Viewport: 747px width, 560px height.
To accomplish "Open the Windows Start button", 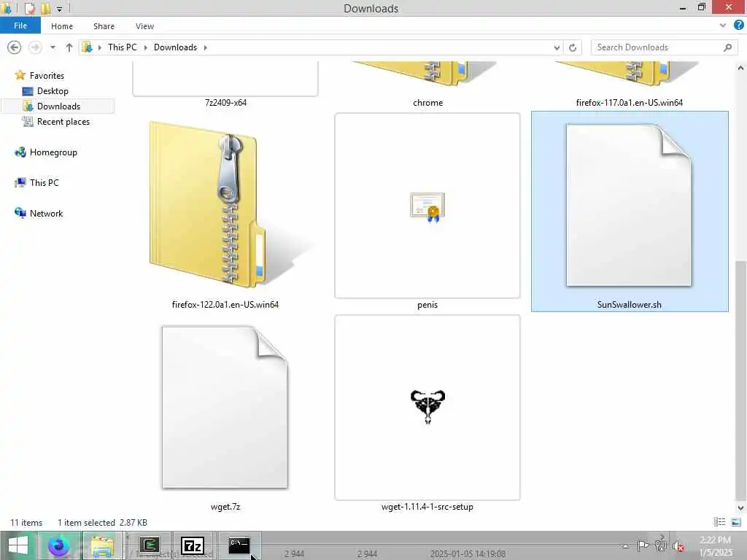I will 18,545.
